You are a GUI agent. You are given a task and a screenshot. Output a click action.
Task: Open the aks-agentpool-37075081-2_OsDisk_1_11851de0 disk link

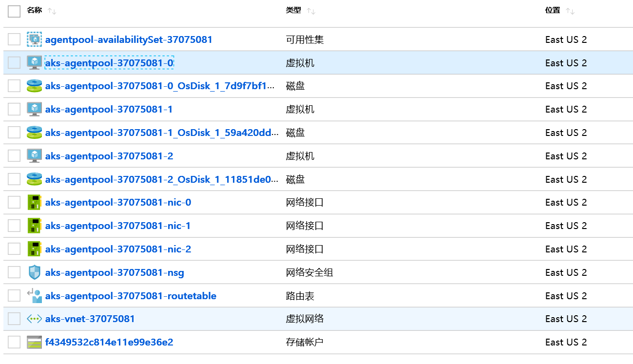(x=162, y=180)
